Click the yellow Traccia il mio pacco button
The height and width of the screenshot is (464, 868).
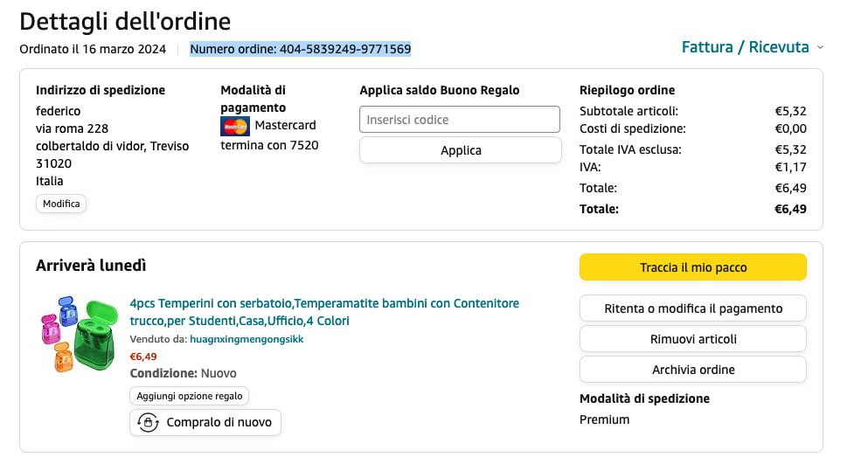coord(692,267)
